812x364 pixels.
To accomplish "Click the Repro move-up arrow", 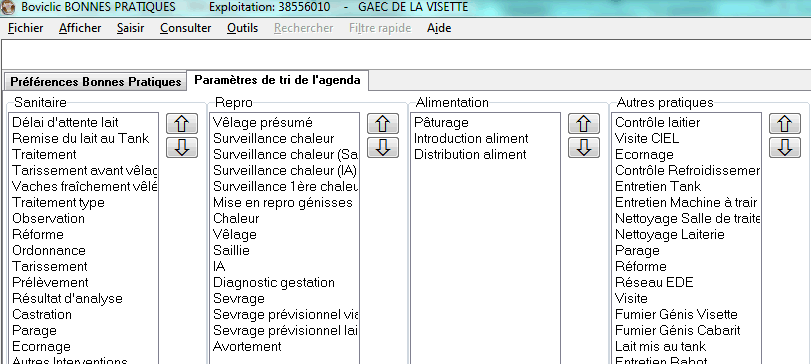I will pyautogui.click(x=383, y=124).
